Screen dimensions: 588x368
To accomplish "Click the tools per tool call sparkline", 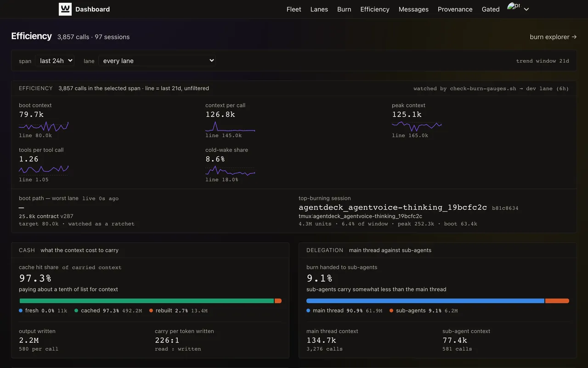I will point(44,170).
